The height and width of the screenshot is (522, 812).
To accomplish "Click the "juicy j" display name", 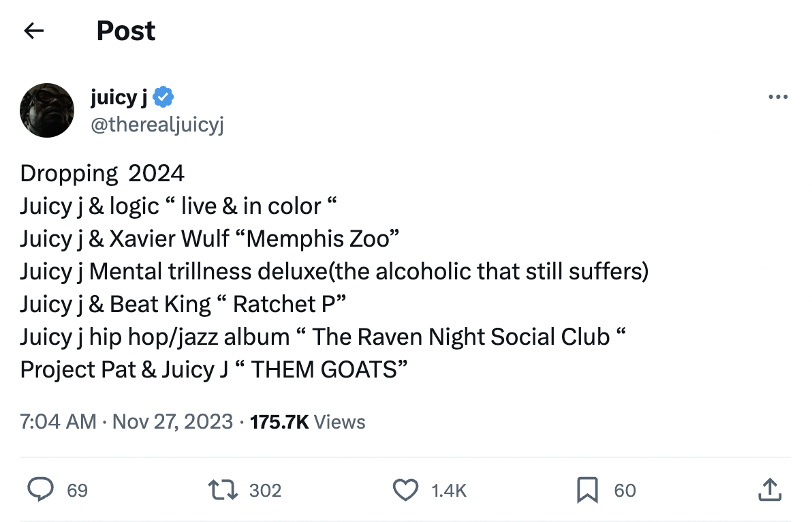I will [119, 97].
